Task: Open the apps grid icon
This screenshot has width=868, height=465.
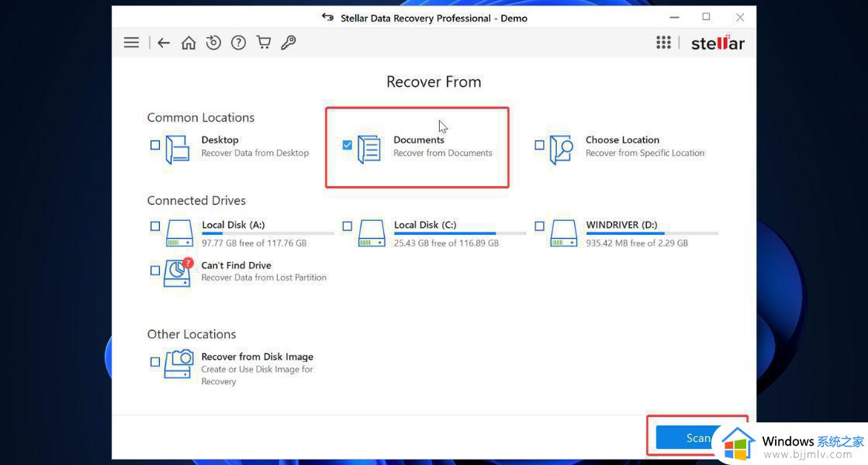Action: pyautogui.click(x=663, y=43)
